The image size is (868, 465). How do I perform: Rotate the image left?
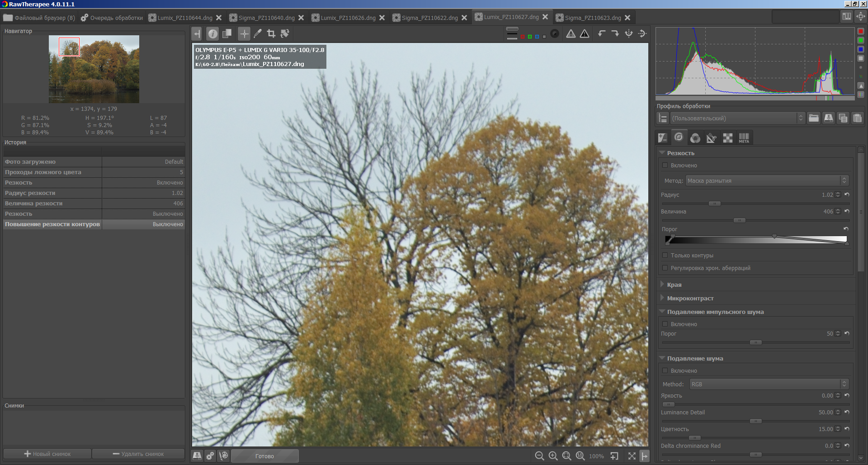coord(601,33)
